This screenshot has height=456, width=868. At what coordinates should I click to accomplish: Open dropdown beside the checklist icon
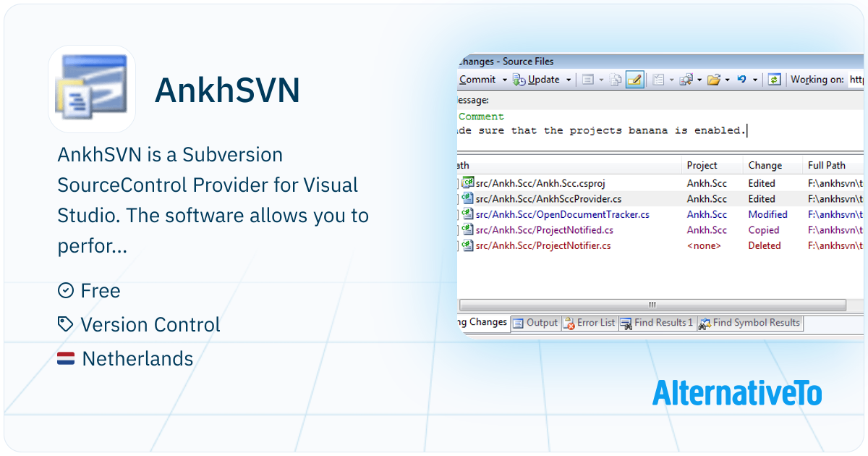click(x=671, y=80)
